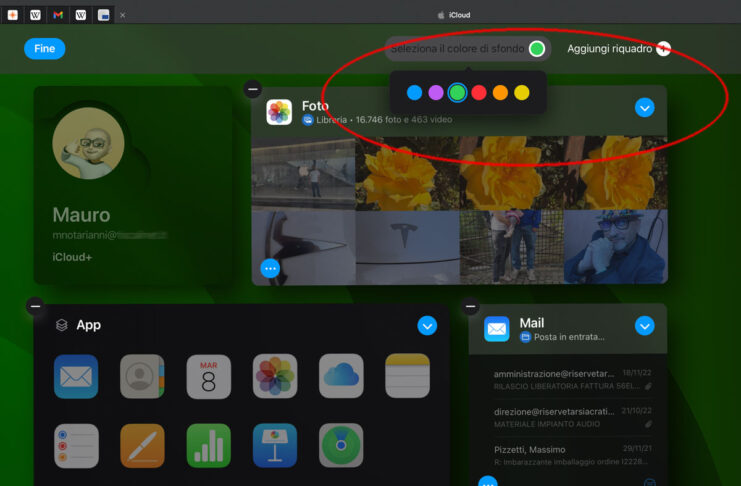Viewport: 741px width, 486px height.
Task: Open the man with hat photo thumbnail
Action: (x=616, y=247)
